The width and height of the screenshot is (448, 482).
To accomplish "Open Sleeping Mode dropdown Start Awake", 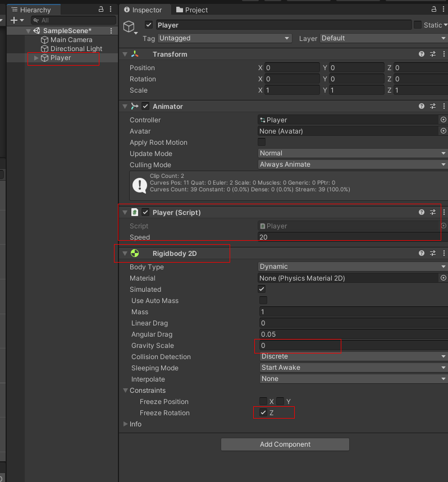I will coord(354,368).
